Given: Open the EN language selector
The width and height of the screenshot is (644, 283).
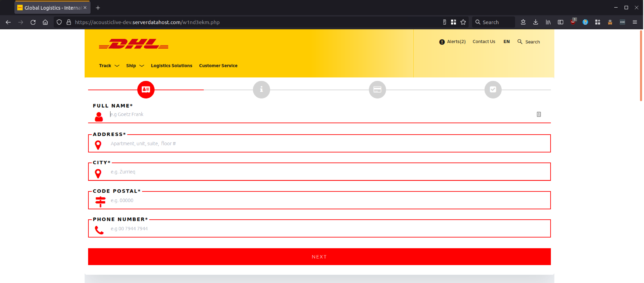Looking at the screenshot, I should coord(506,41).
